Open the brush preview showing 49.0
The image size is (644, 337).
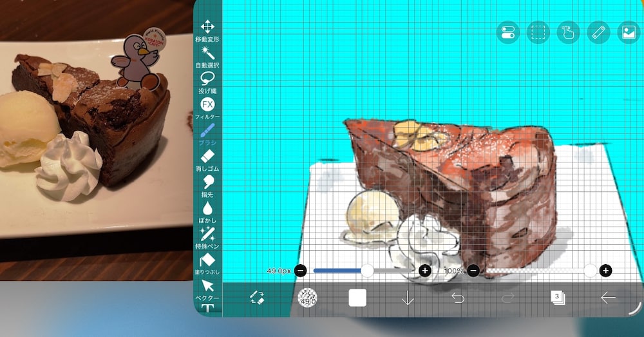(x=307, y=298)
